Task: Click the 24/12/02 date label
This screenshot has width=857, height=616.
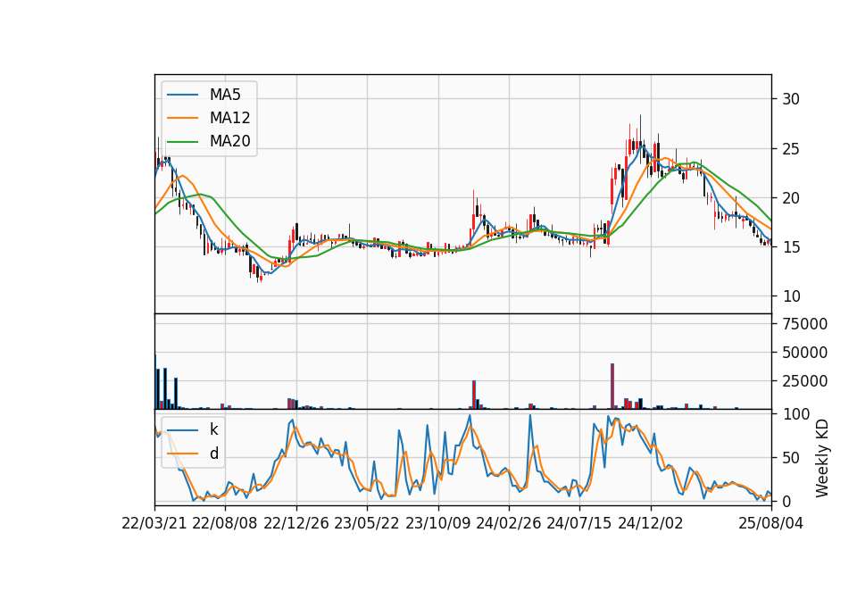Action: pyautogui.click(x=651, y=523)
